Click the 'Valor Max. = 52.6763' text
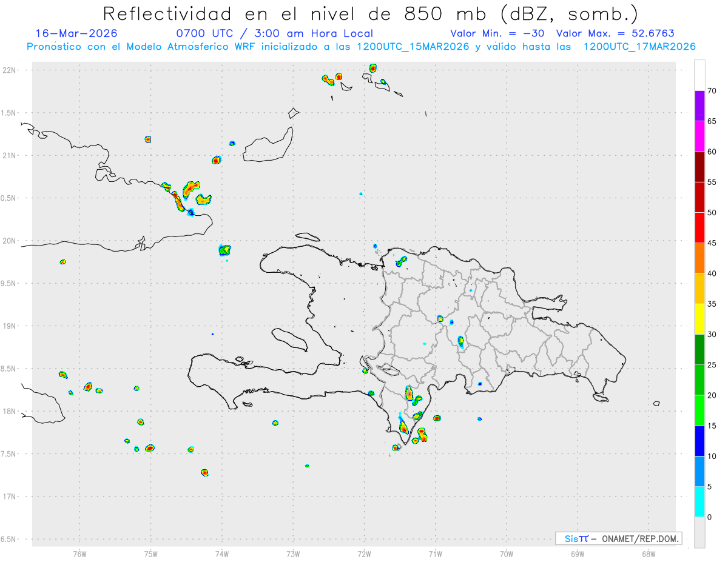The width and height of the screenshot is (728, 562). [615, 33]
